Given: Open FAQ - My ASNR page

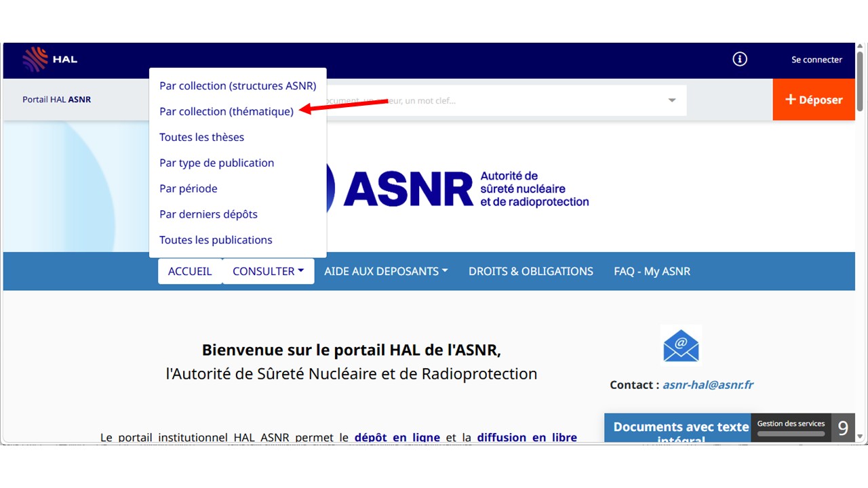Looking at the screenshot, I should pos(652,271).
